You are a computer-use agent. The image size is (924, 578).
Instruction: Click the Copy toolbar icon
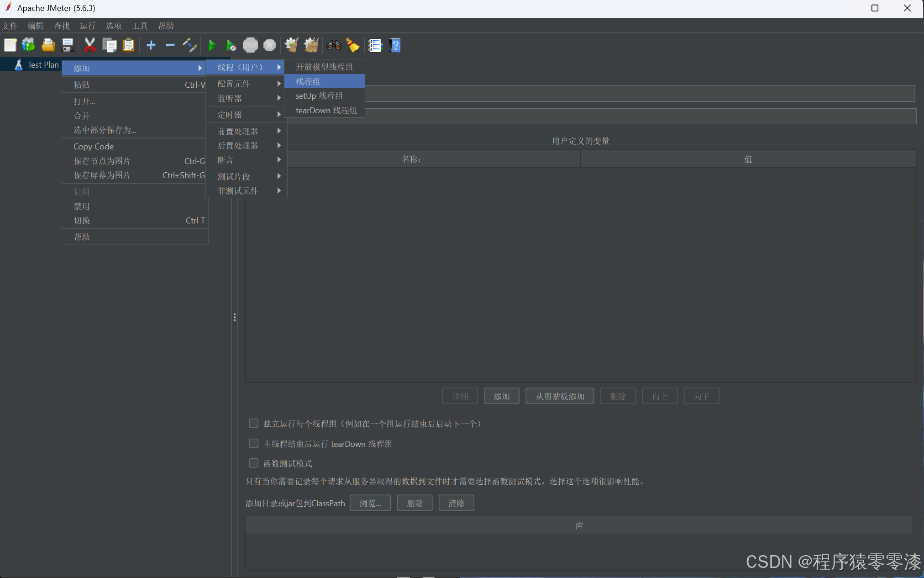coord(109,45)
